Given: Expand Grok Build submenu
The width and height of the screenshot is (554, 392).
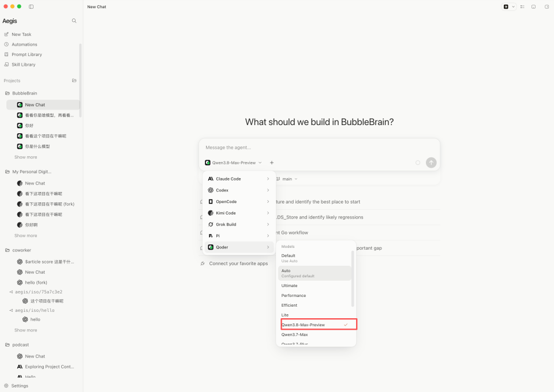Looking at the screenshot, I should pos(239,224).
